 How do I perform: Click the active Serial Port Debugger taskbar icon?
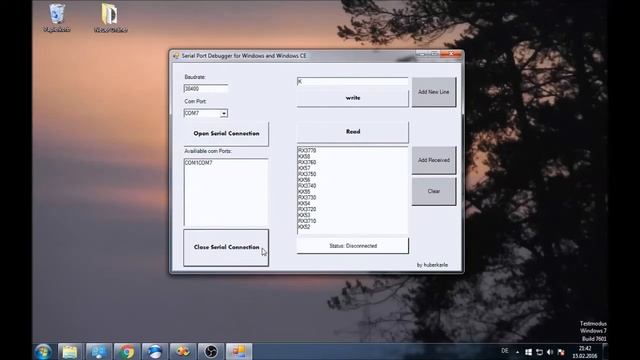(239, 351)
